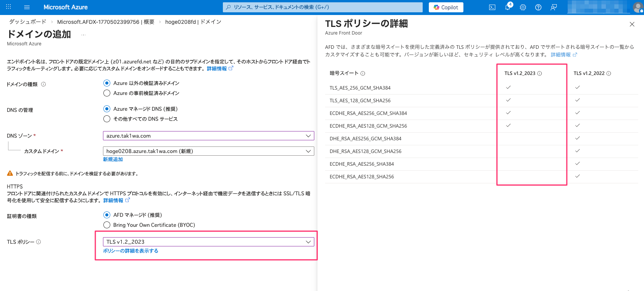Viewport: 644px width, 291px height.
Task: Click TLS_AES_256_GCM_SHA384 cipher row
Action: pyautogui.click(x=481, y=88)
